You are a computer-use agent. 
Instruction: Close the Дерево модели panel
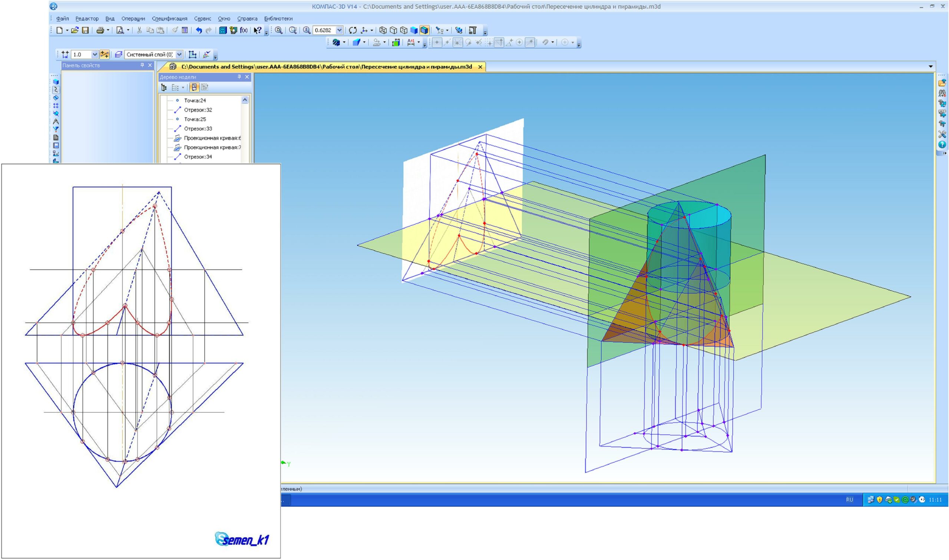[247, 77]
